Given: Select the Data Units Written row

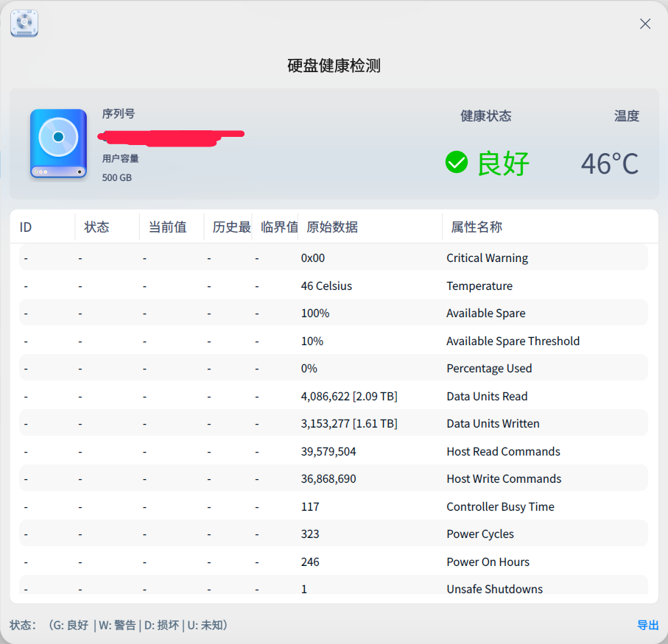Looking at the screenshot, I should click(493, 423).
